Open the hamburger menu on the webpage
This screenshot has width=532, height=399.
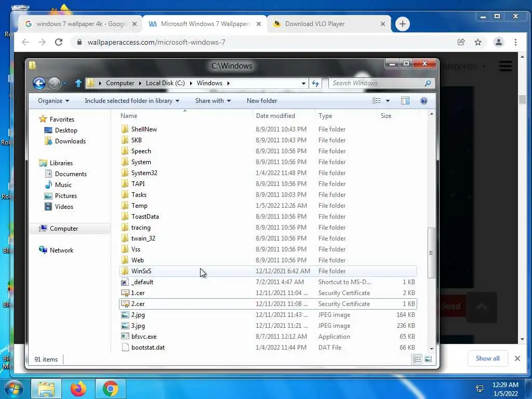click(x=506, y=66)
